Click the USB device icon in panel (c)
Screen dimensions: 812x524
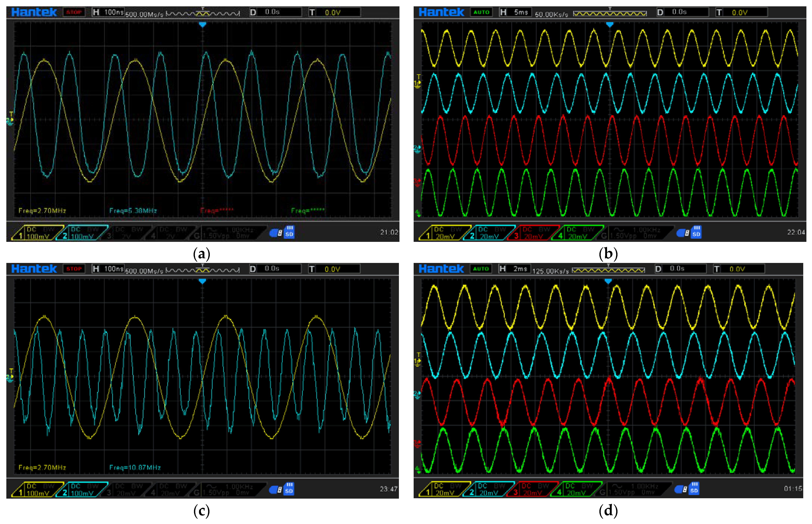coord(275,490)
